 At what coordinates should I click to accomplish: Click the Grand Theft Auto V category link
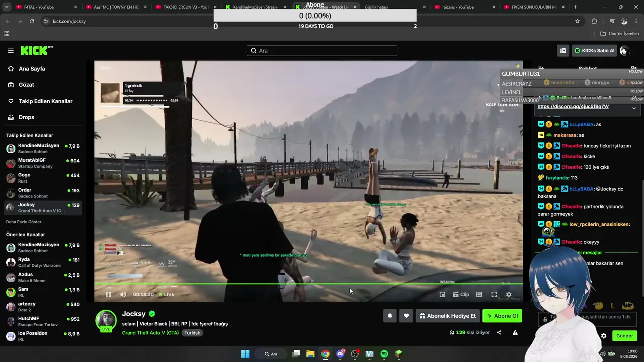pos(150,333)
